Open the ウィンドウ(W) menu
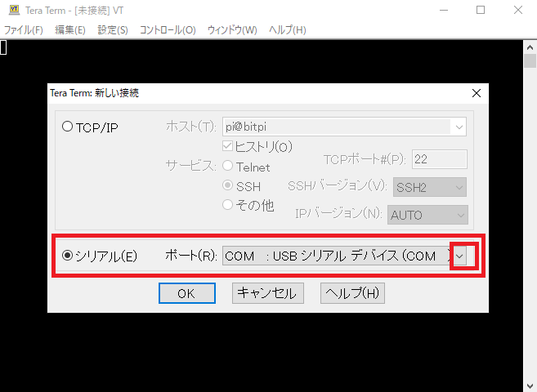Screen dimensions: 537x392 tap(232, 30)
